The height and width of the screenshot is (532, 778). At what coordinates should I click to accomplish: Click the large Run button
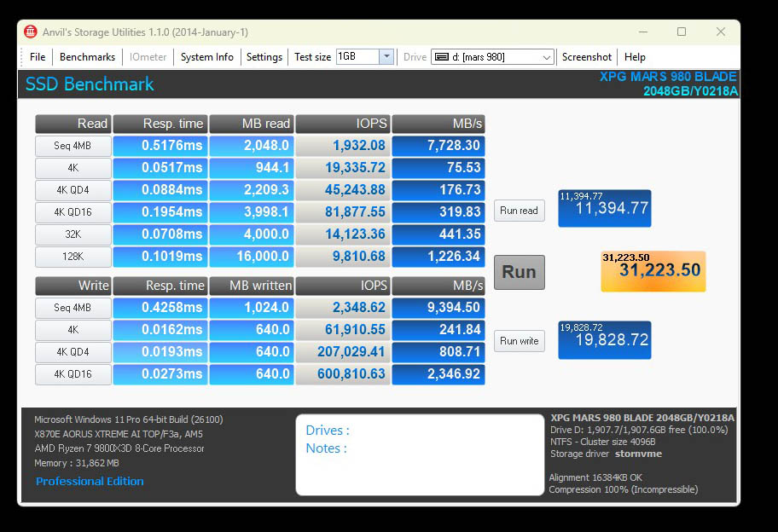pyautogui.click(x=519, y=272)
